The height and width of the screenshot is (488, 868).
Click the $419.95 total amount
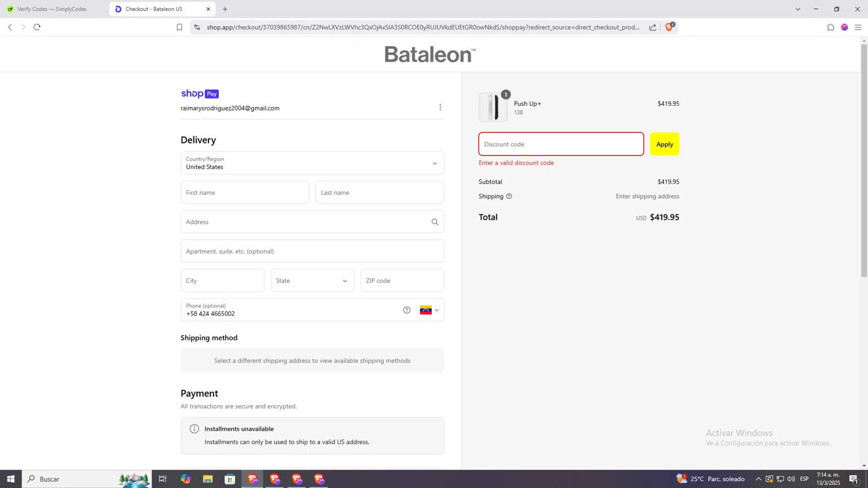tap(664, 217)
